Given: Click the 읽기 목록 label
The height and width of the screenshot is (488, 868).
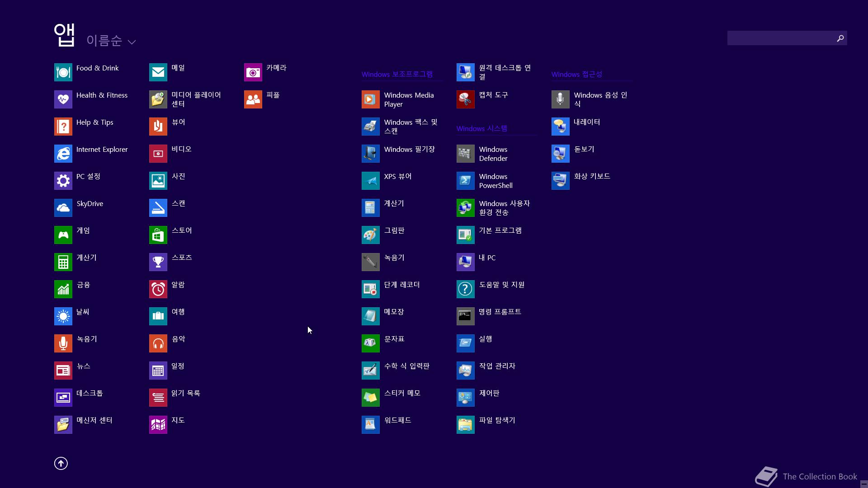Looking at the screenshot, I should (x=186, y=393).
